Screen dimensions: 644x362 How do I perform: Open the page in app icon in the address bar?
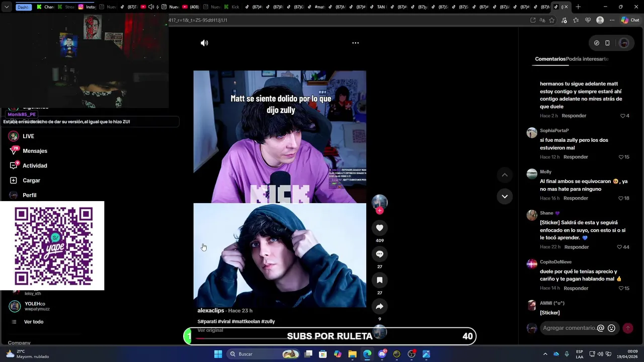(x=533, y=20)
